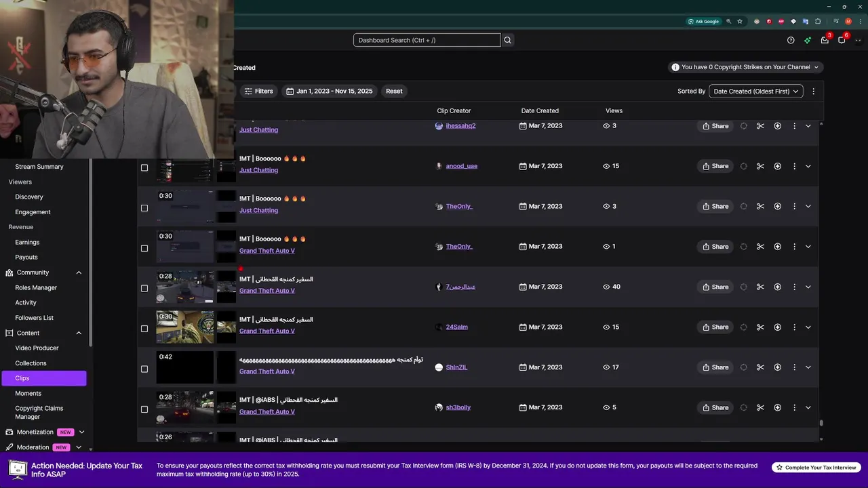Open Moments in the sidebar
This screenshot has height=488, width=868.
click(x=28, y=393)
